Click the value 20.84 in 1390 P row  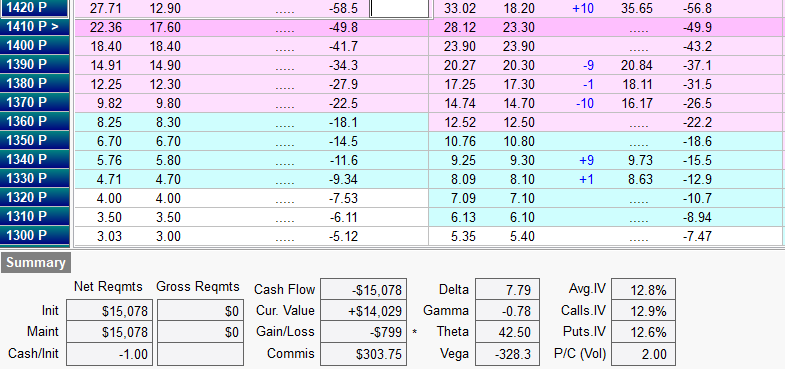[x=637, y=66]
